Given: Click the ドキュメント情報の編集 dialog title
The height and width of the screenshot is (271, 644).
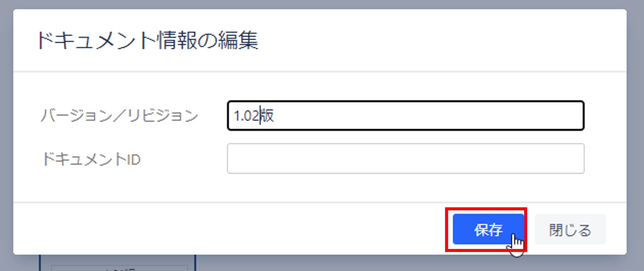Looking at the screenshot, I should tap(148, 40).
